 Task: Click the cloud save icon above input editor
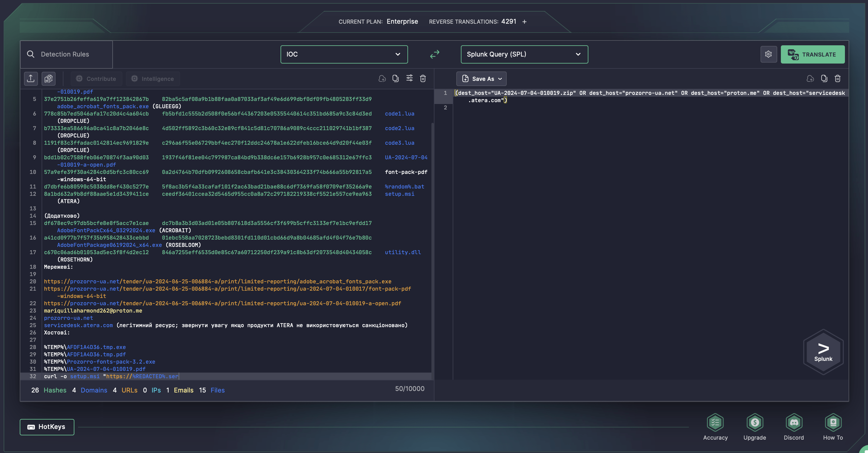(382, 79)
